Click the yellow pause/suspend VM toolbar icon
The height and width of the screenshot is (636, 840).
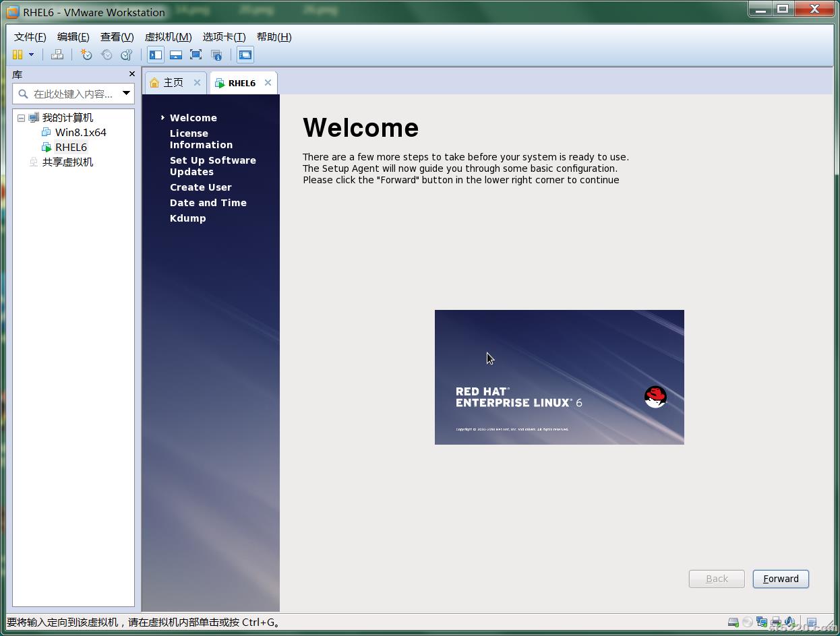coord(18,55)
